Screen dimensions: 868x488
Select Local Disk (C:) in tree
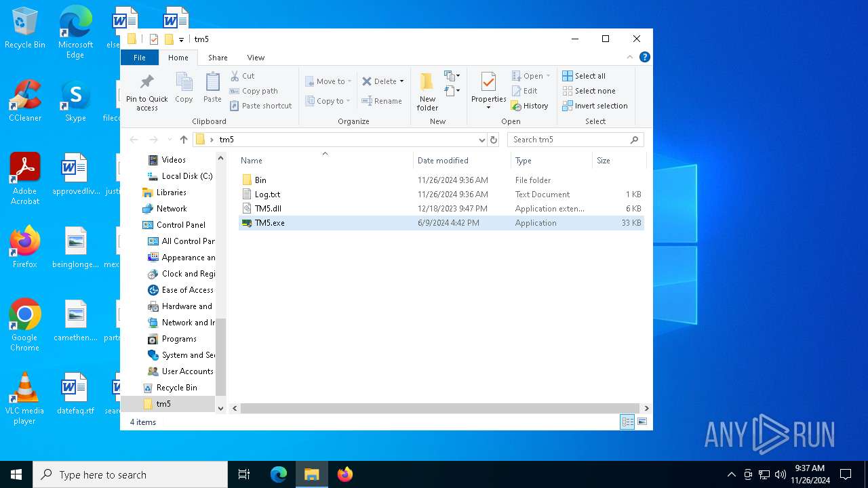click(180, 176)
